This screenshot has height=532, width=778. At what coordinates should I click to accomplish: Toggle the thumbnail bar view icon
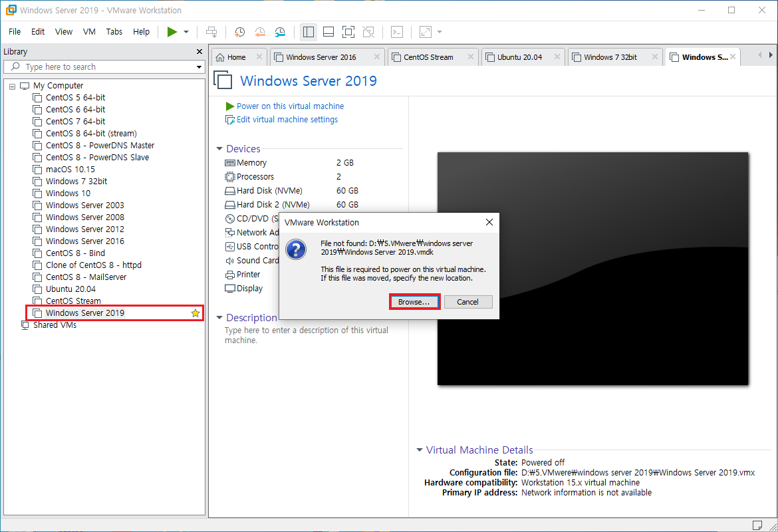point(328,33)
